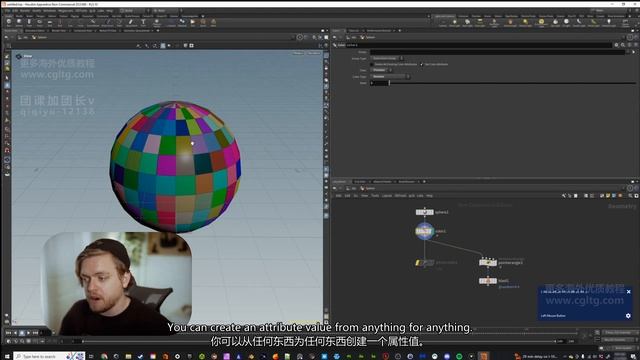Viewport: 640px width, 360px height.
Task: Switch to Geometry Spreadsheet tab
Action: [x=137, y=30]
